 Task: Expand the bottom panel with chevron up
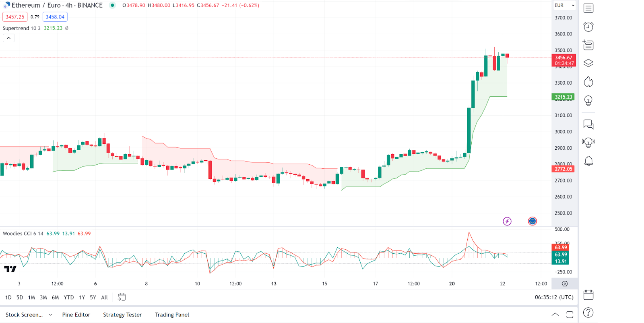[x=555, y=315]
